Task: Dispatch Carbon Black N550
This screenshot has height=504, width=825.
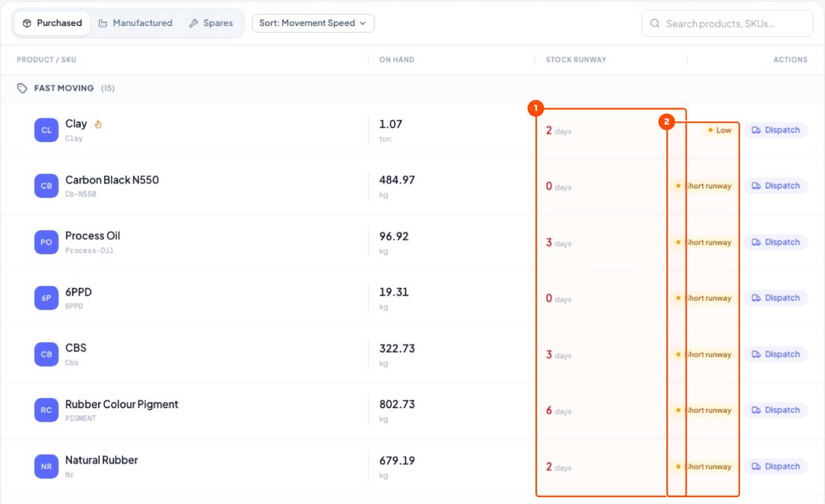Action: [x=776, y=186]
